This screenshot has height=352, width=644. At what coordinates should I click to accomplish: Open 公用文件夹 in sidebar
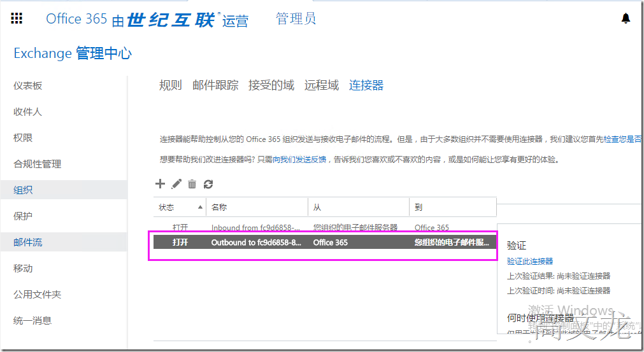coord(38,295)
